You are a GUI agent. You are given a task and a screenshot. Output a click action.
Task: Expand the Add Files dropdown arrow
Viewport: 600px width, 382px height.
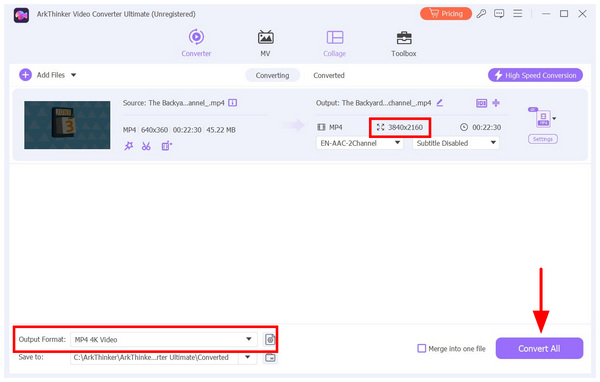73,75
